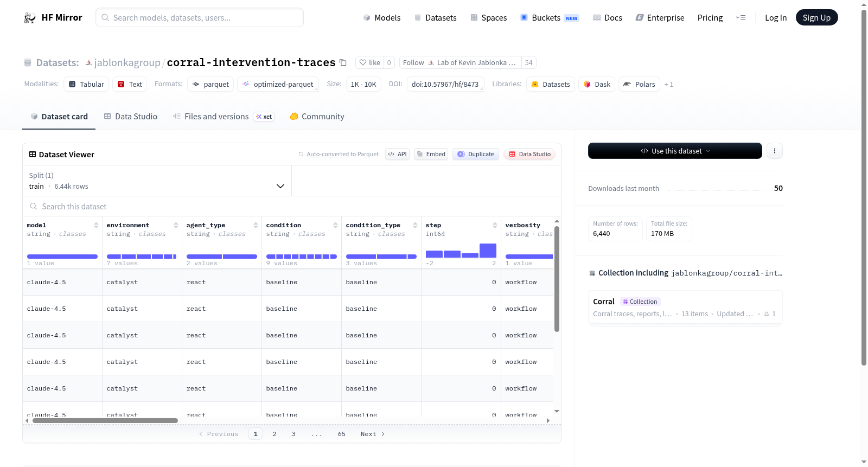Open the Corral collection card
This screenshot has height=467, width=868.
point(685,307)
